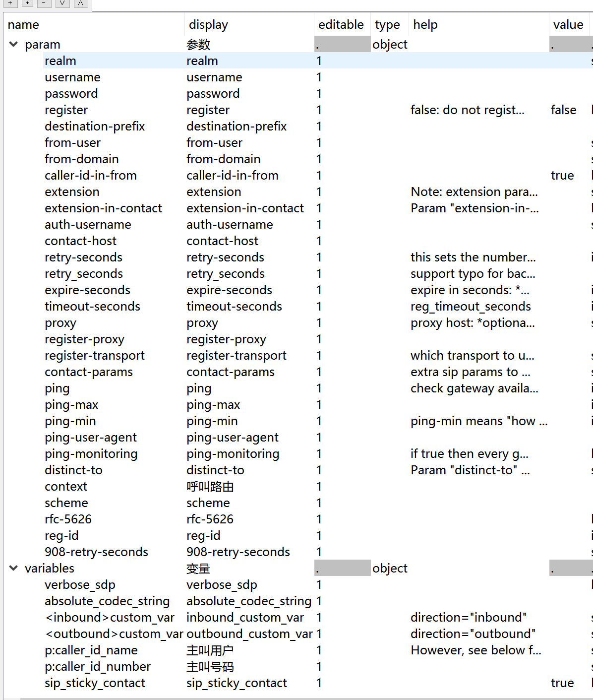The height and width of the screenshot is (700, 593).
Task: Click outbound_custom_var in the display column
Action: coord(249,634)
